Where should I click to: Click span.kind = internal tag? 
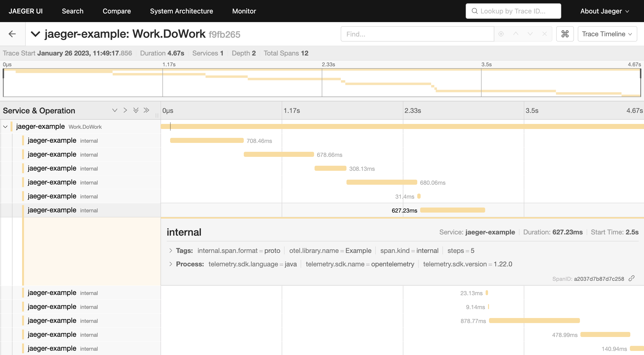coord(409,251)
